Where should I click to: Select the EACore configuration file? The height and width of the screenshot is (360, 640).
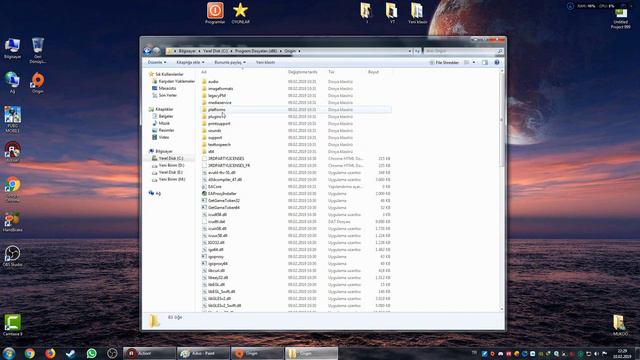pos(215,187)
